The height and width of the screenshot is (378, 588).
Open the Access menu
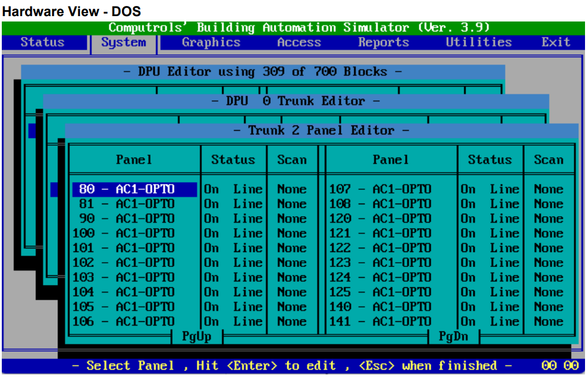(299, 42)
